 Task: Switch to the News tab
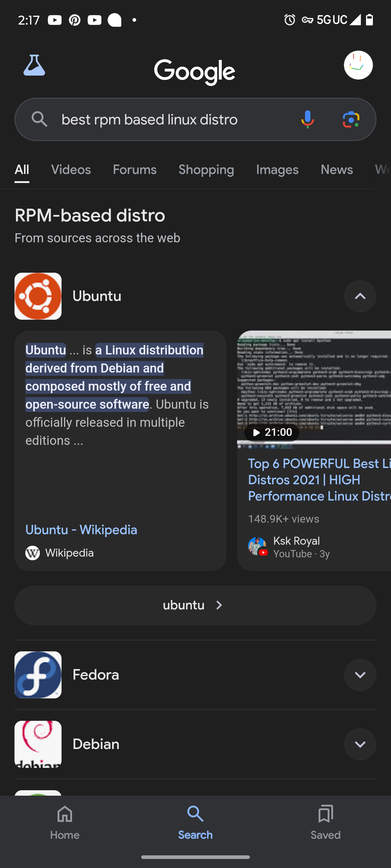coord(337,170)
